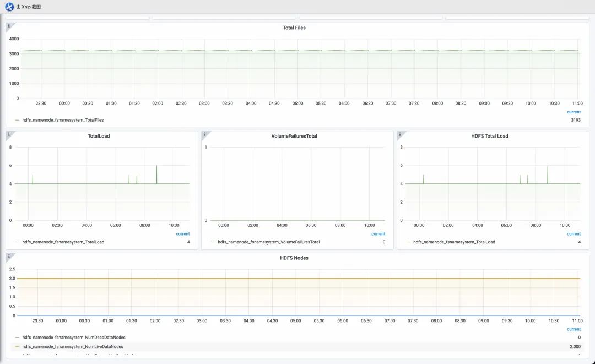This screenshot has width=595, height=364.
Task: Click the Xnip app icon in title bar
Action: [9, 7]
